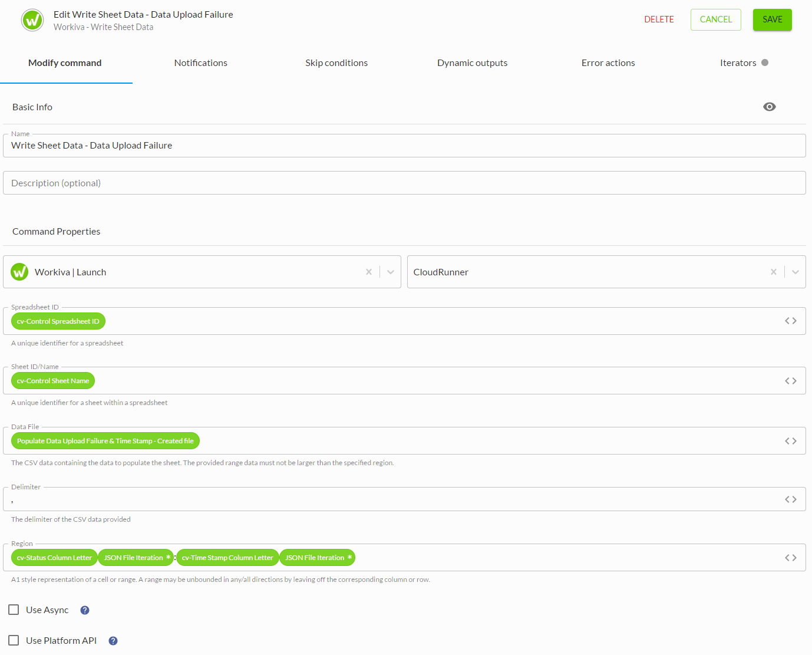Click the CloudRunner combo box text

click(x=441, y=272)
